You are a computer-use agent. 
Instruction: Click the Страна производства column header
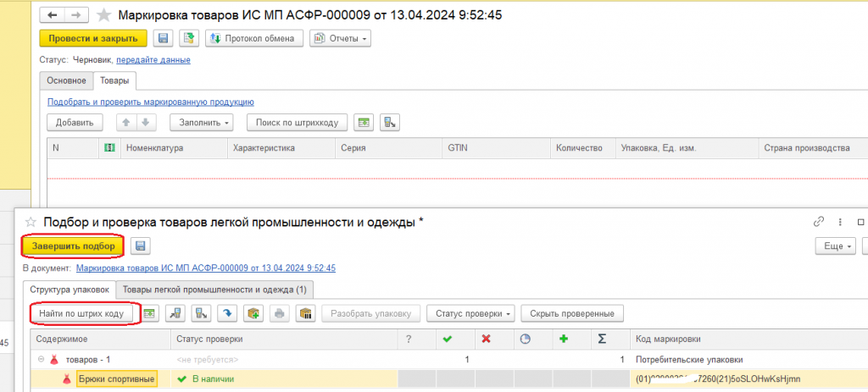click(x=813, y=148)
